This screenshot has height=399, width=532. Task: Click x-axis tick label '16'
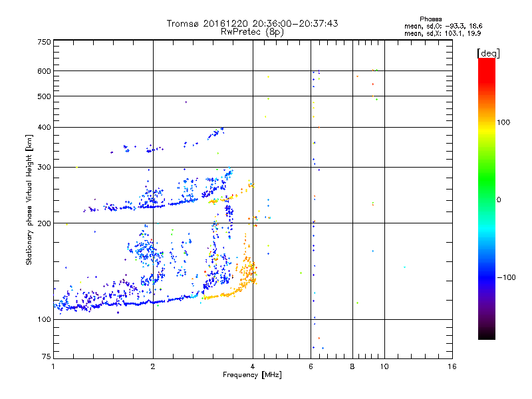point(452,366)
